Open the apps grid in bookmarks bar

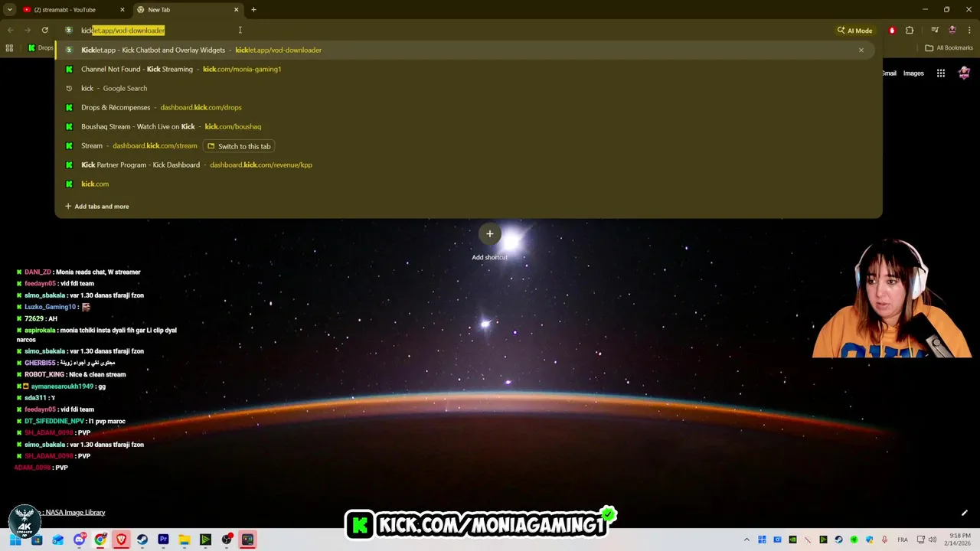[9, 48]
